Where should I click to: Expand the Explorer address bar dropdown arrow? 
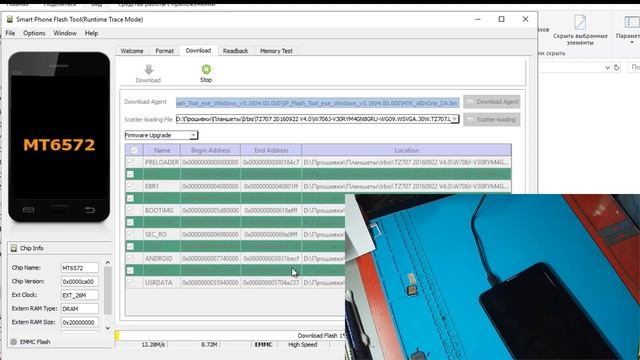tap(607, 67)
